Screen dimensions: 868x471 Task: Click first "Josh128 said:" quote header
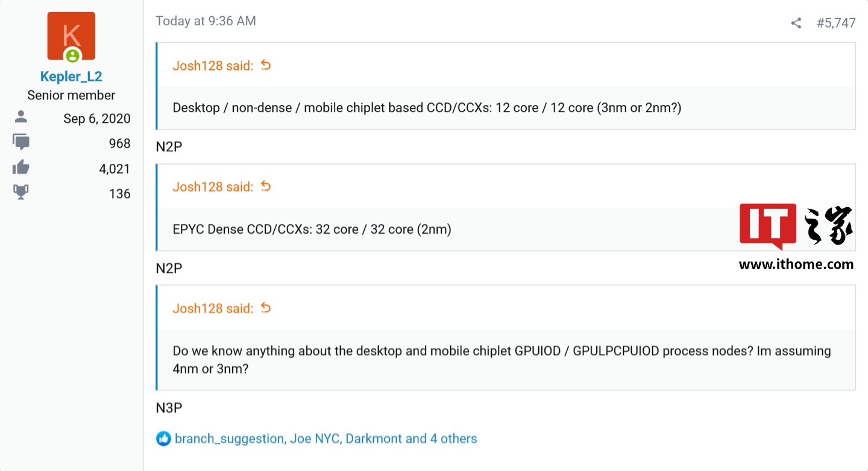213,66
